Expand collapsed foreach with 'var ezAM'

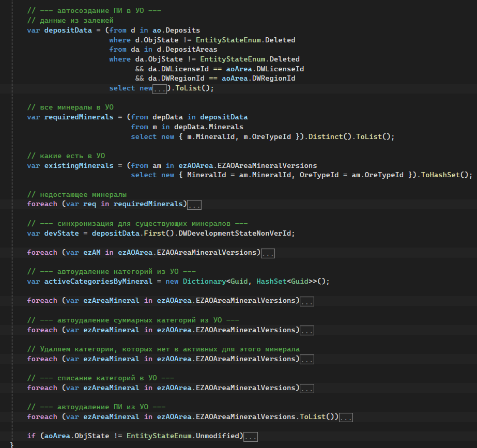[268, 253]
